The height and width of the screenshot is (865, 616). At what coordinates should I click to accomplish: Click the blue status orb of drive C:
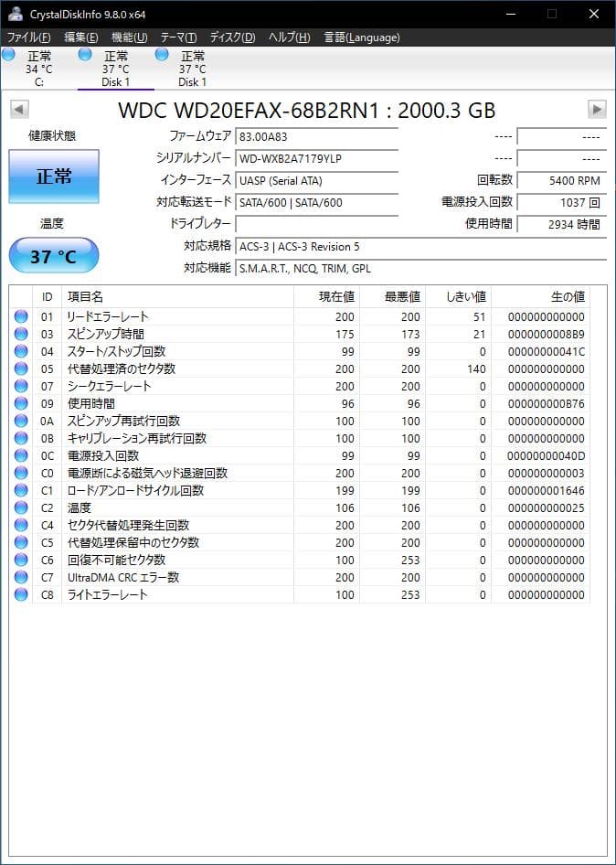click(8, 54)
